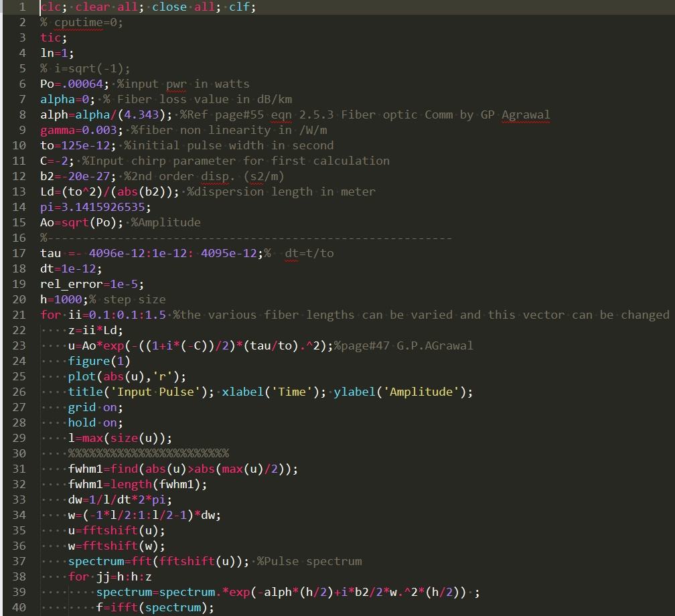Click 'hold on;' statement
Viewport: 675px width, 616px height.
click(96, 422)
